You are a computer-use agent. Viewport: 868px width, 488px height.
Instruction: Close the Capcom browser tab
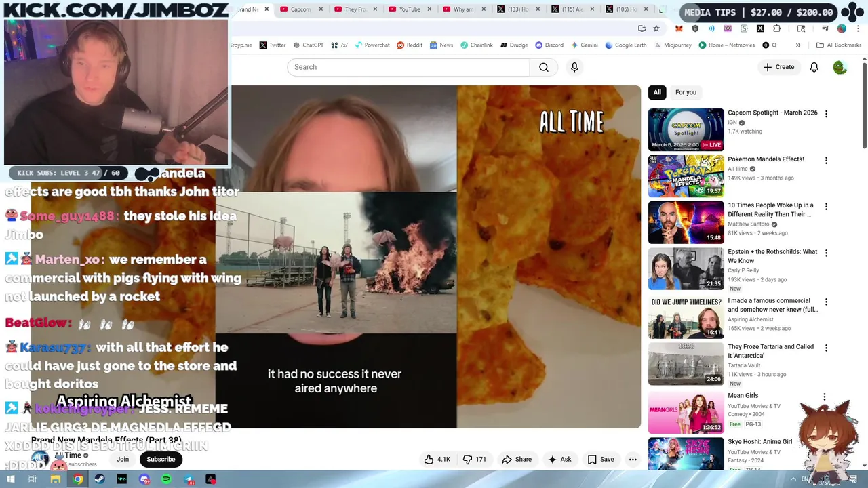(321, 9)
